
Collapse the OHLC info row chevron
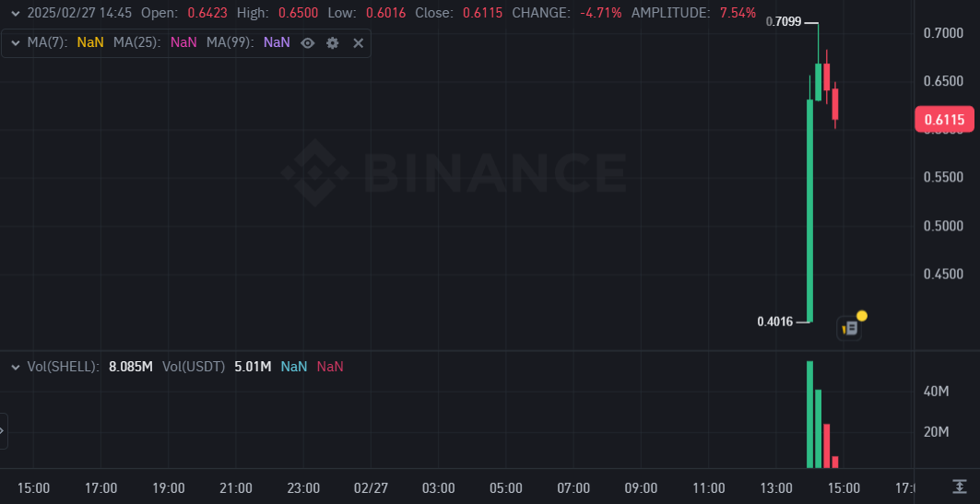click(x=16, y=13)
